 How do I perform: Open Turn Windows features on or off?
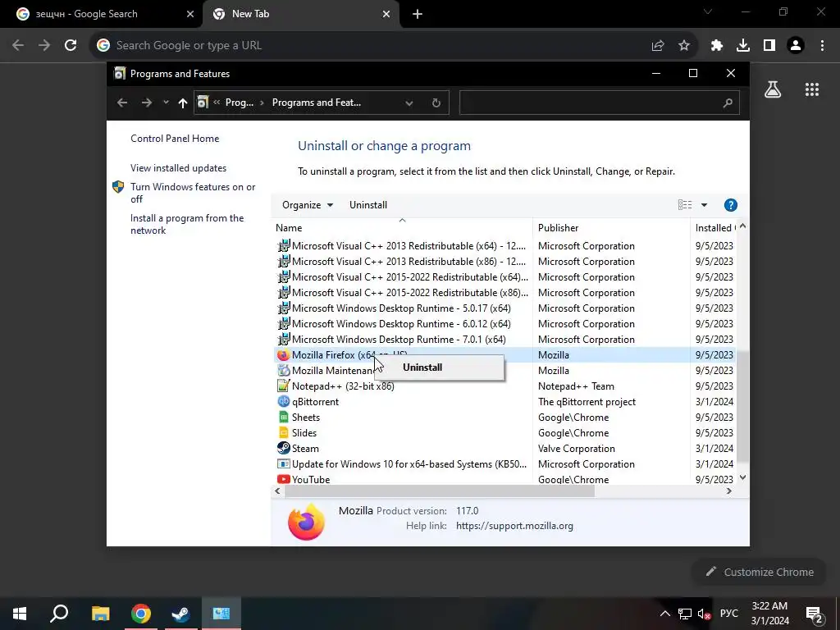pyautogui.click(x=193, y=193)
